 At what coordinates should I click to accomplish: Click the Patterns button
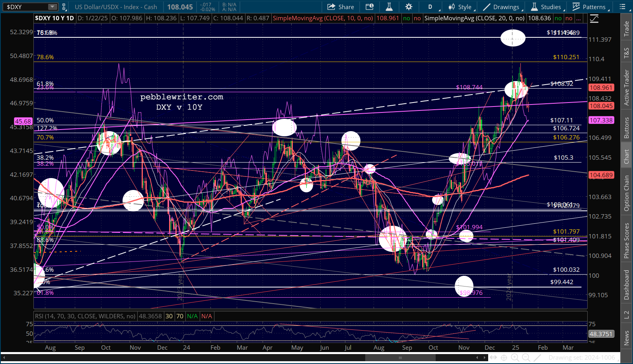pos(589,7)
